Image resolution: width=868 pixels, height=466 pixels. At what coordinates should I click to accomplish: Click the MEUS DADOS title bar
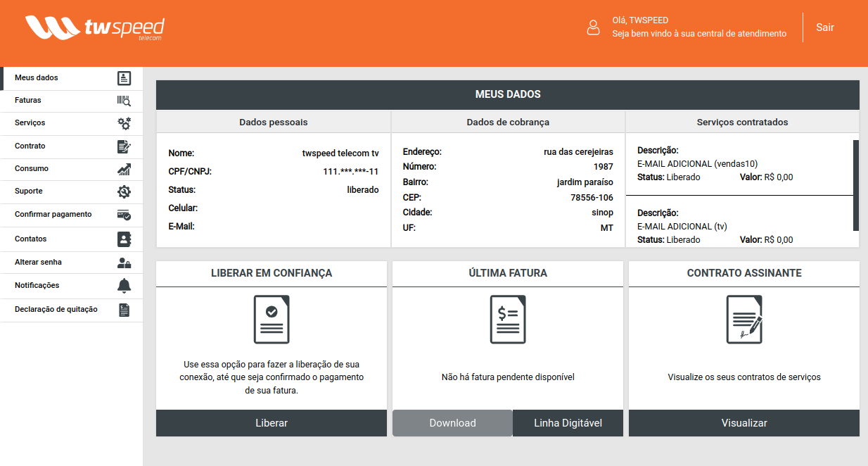(x=508, y=94)
